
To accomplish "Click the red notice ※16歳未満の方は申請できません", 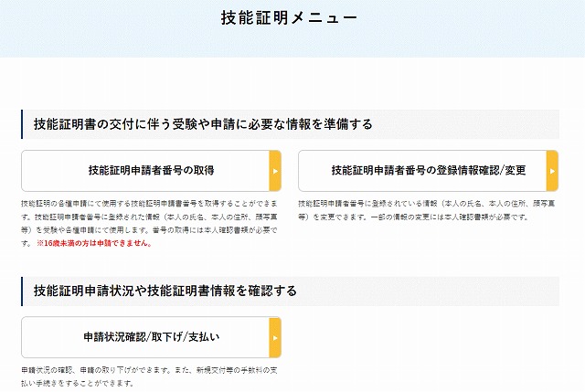I will pos(94,243).
